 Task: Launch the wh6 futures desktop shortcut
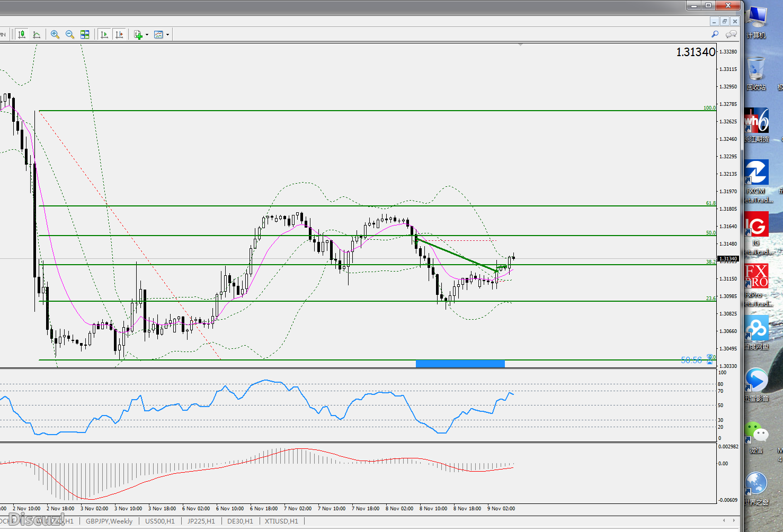(756, 125)
